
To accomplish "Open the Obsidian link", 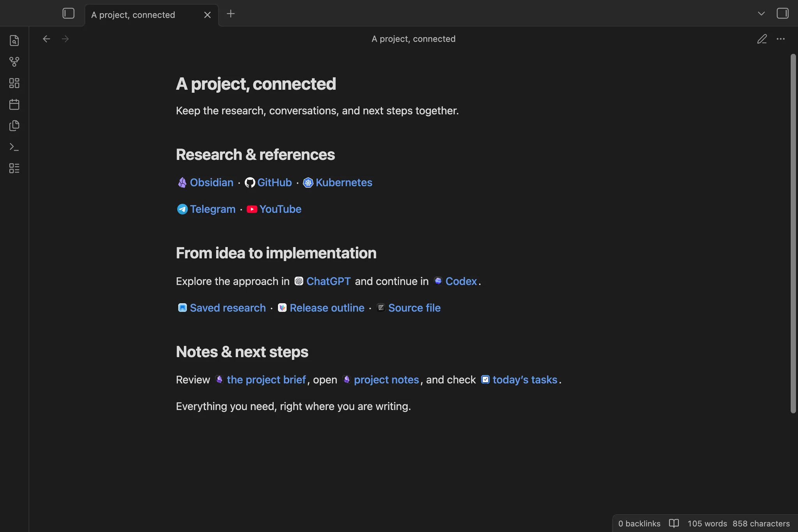I will [x=212, y=182].
